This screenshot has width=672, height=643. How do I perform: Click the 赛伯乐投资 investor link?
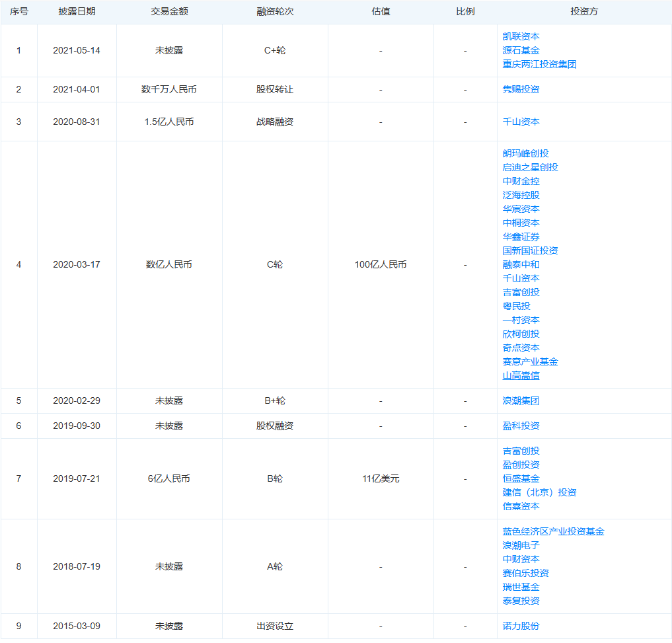click(525, 573)
